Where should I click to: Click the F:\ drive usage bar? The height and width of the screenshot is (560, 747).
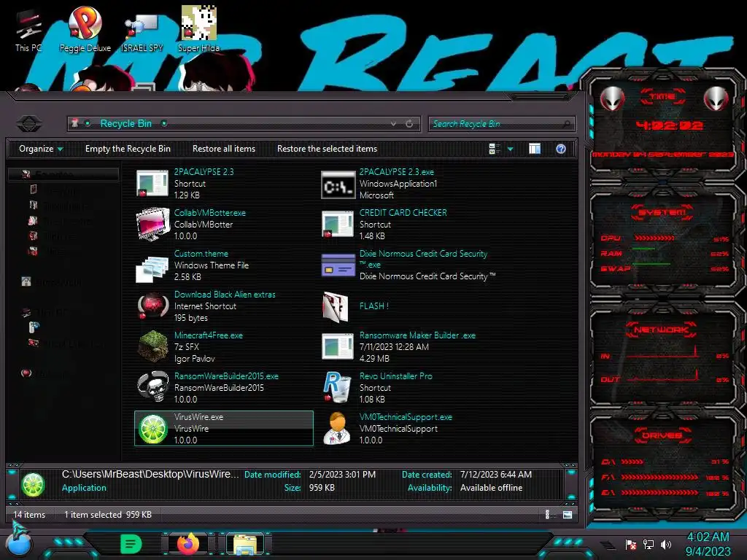tap(659, 477)
